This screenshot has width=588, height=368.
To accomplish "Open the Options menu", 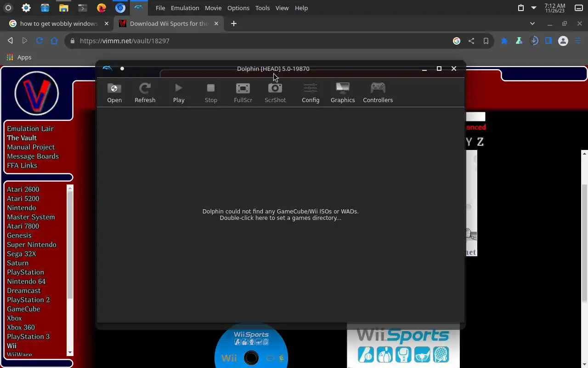I will pyautogui.click(x=238, y=8).
